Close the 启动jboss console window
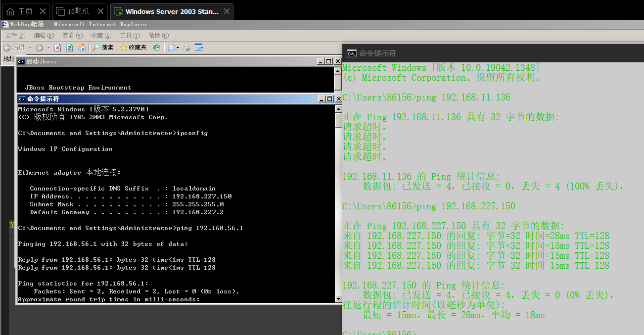This screenshot has width=644, height=335. (337, 61)
